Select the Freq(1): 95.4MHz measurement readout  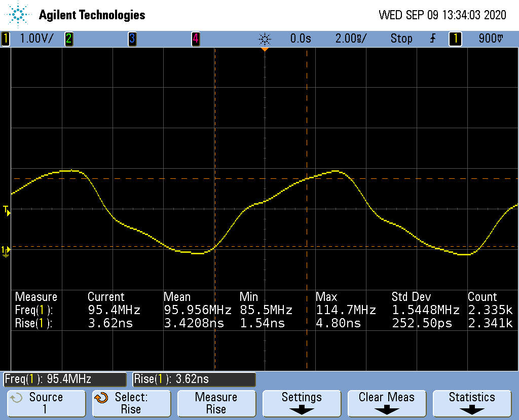(65, 379)
